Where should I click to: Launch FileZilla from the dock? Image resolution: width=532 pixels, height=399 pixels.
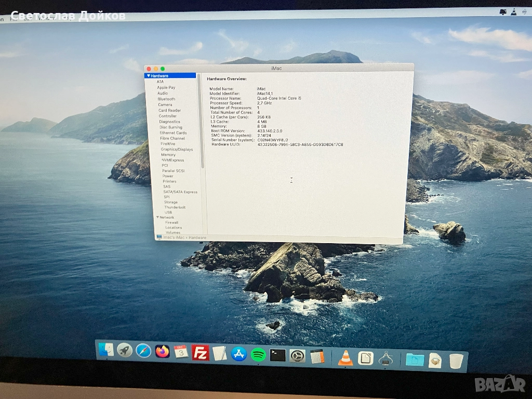200,353
